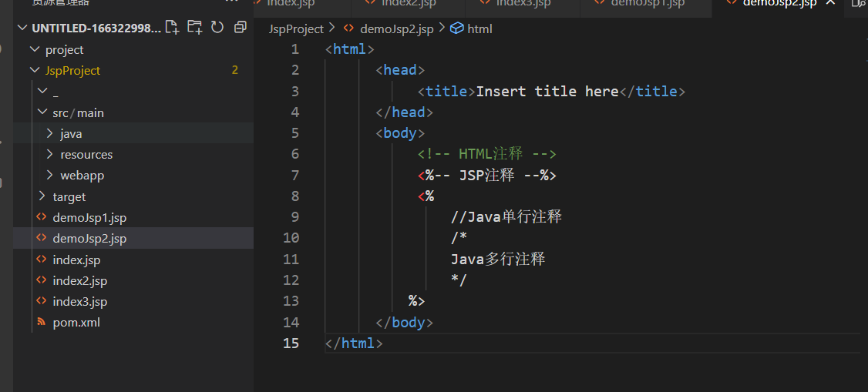Click JspProject in the breadcrumb
Image resolution: width=868 pixels, height=392 pixels.
[296, 28]
